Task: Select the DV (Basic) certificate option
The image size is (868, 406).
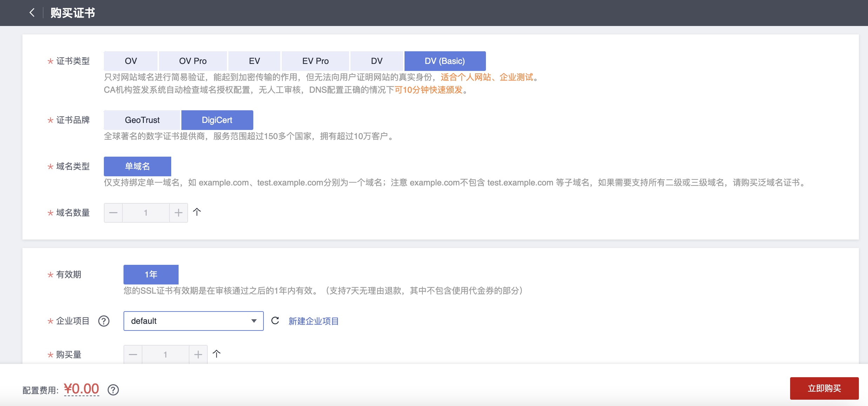Action: 446,61
